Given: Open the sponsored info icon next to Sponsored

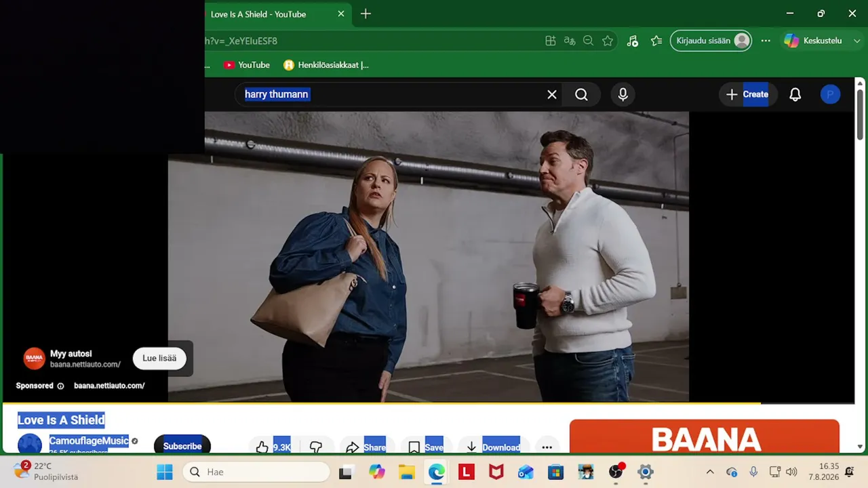Looking at the screenshot, I should (60, 386).
